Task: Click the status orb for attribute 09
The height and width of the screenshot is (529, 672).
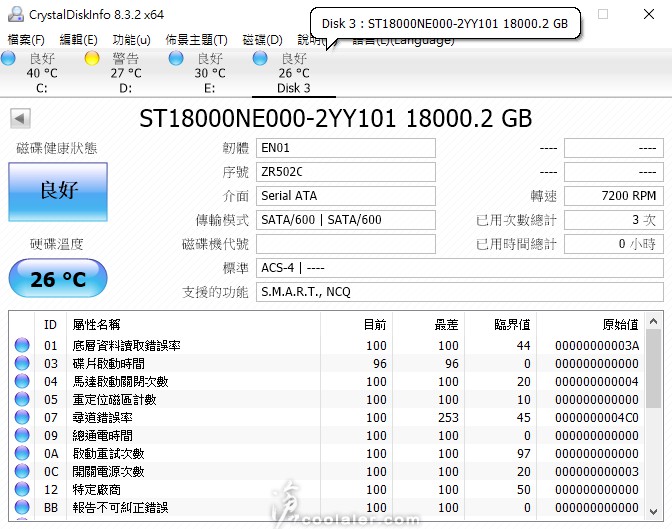Action: point(22,435)
